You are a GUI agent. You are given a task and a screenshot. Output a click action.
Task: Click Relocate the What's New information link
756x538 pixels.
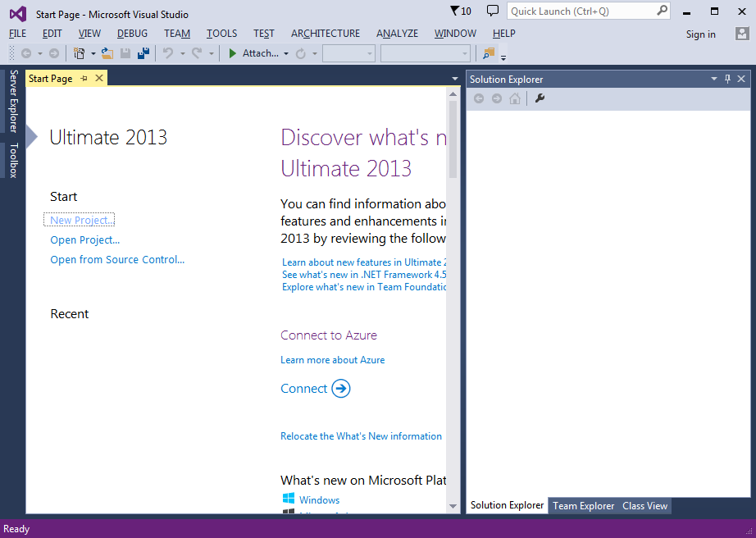point(361,436)
